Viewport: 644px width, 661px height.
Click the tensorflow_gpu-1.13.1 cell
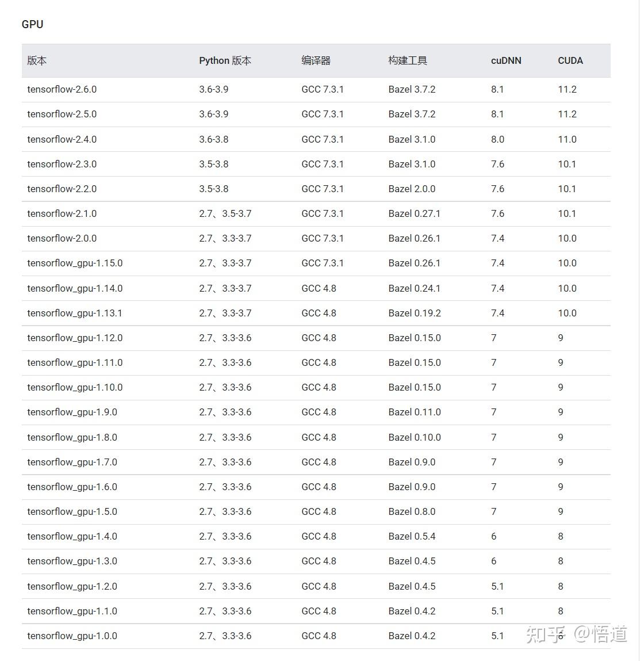pyautogui.click(x=75, y=313)
